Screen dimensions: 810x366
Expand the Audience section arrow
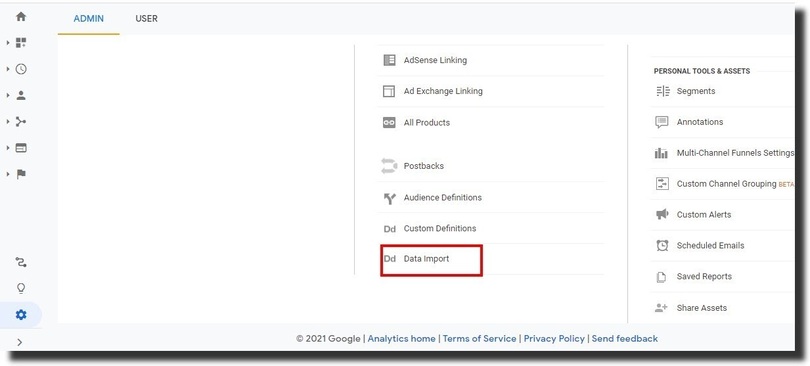click(8, 96)
